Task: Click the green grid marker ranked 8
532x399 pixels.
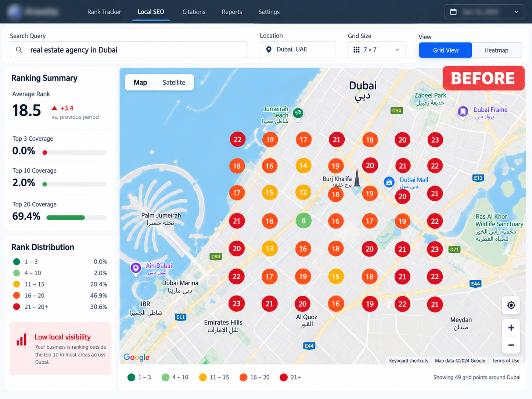Action: 303,221
